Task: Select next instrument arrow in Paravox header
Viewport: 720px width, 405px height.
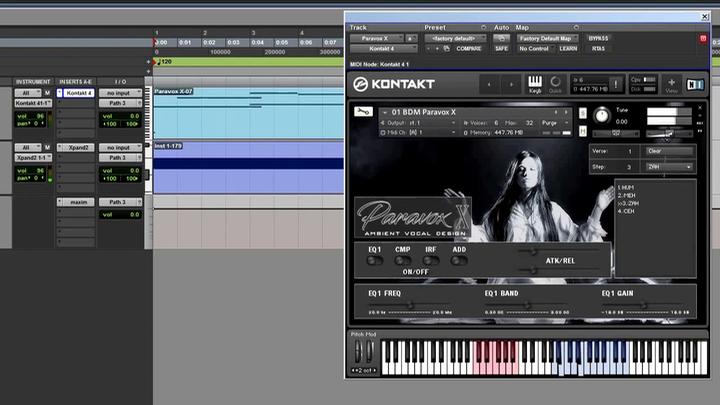Action: [x=566, y=112]
